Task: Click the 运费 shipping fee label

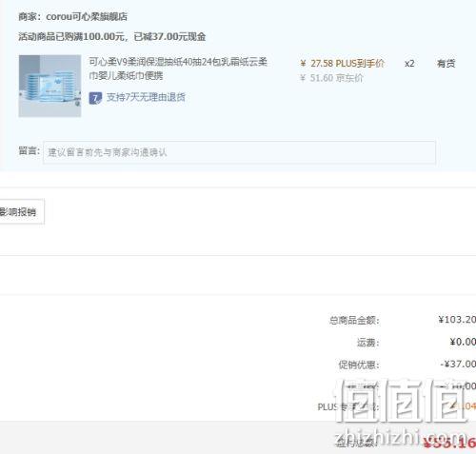Action: tap(368, 343)
